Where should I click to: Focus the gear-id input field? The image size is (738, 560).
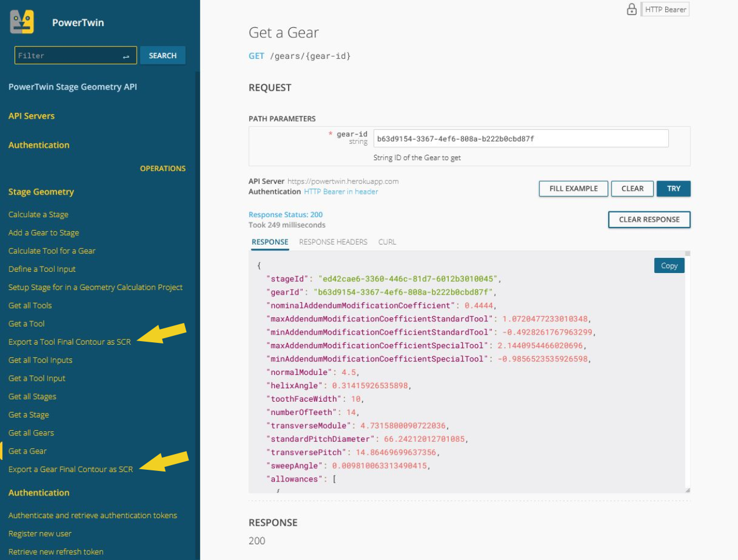point(520,139)
